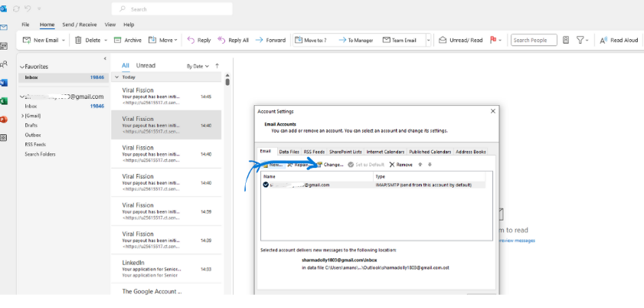The width and height of the screenshot is (644, 308).
Task: Open the Help ribbon tab
Action: (129, 25)
